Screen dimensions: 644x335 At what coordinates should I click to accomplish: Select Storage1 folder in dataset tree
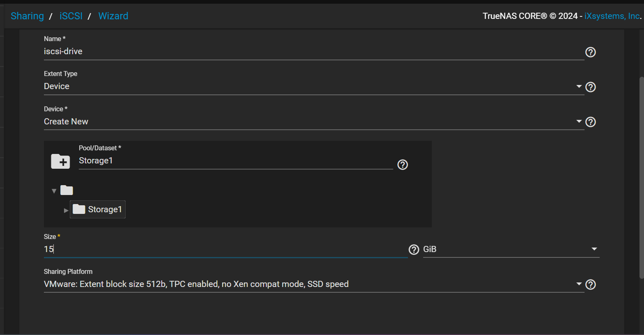coord(98,209)
